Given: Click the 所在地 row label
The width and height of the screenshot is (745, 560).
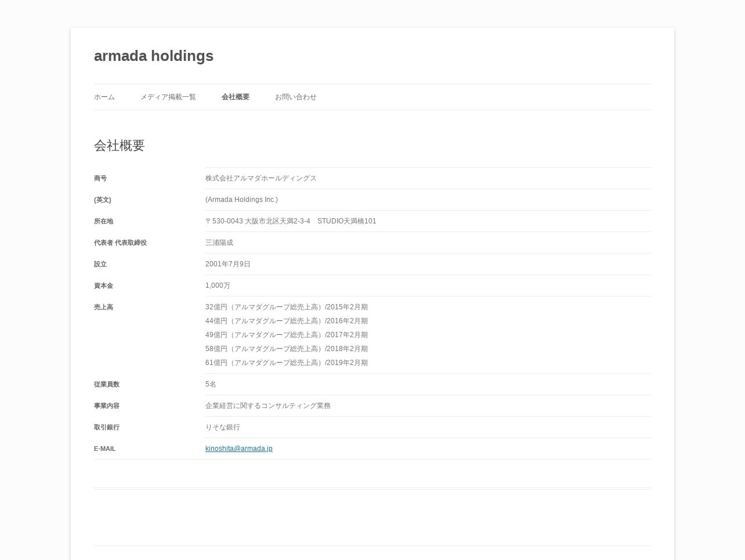Looking at the screenshot, I should [104, 221].
